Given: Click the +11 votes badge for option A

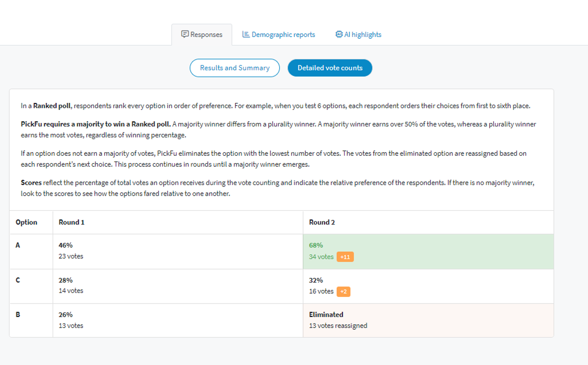Looking at the screenshot, I should (x=345, y=257).
